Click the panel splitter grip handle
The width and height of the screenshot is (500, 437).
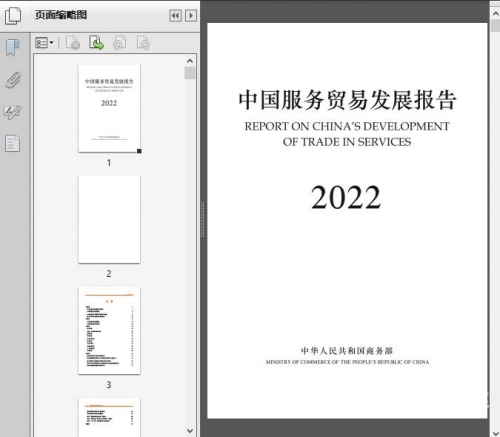[x=202, y=219]
